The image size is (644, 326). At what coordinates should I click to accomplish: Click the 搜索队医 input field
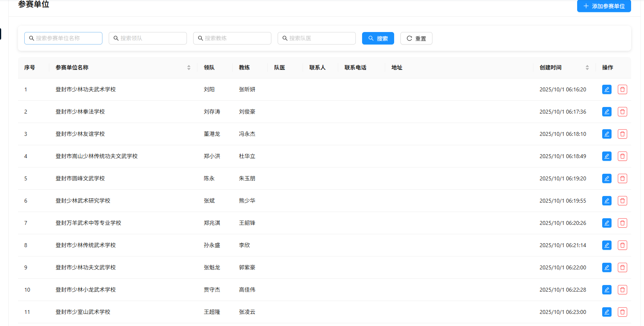(x=320, y=38)
